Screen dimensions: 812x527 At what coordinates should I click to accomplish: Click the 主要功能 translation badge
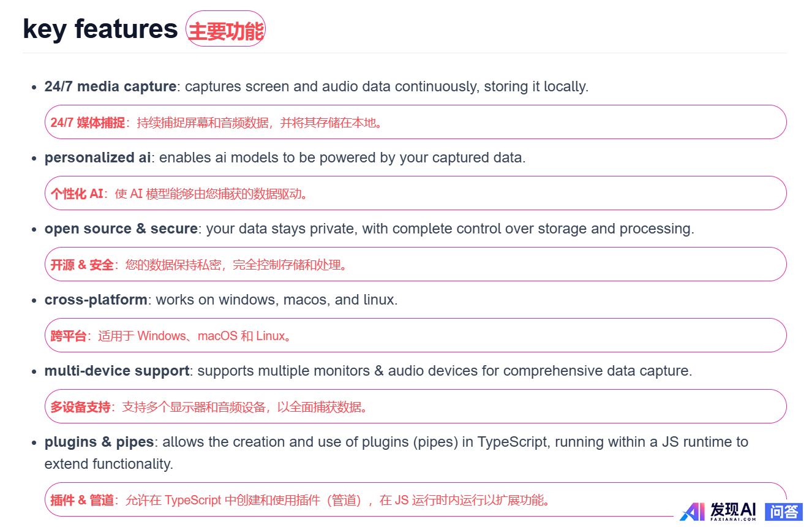225,29
